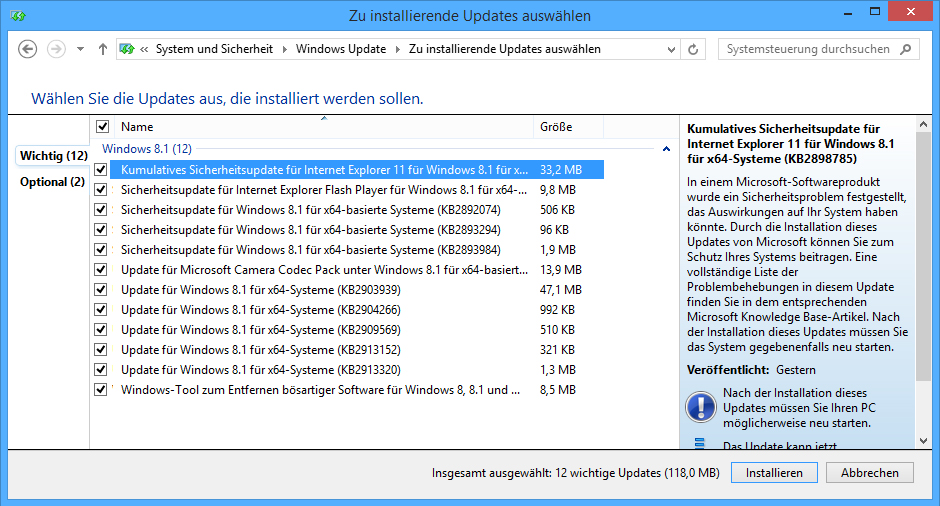Uncheck Kumulatives Sicherheitsupdate Internet Explorer 11
The height and width of the screenshot is (506, 940).
tap(101, 170)
